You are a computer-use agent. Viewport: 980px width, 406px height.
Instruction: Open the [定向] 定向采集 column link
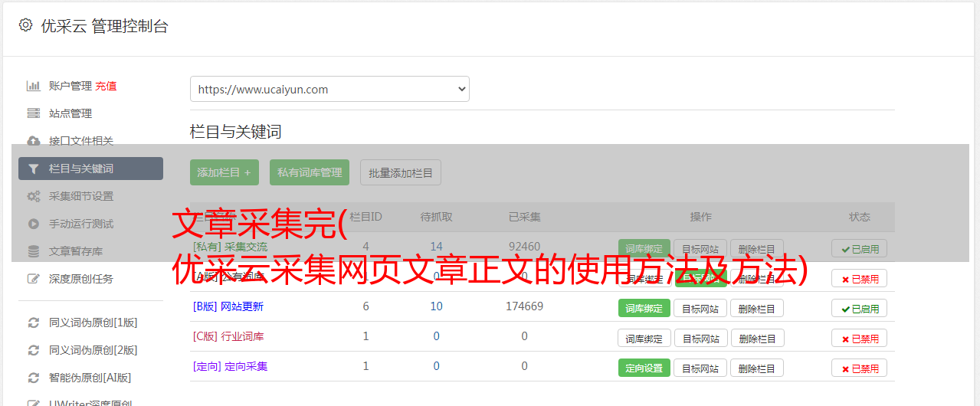(231, 366)
